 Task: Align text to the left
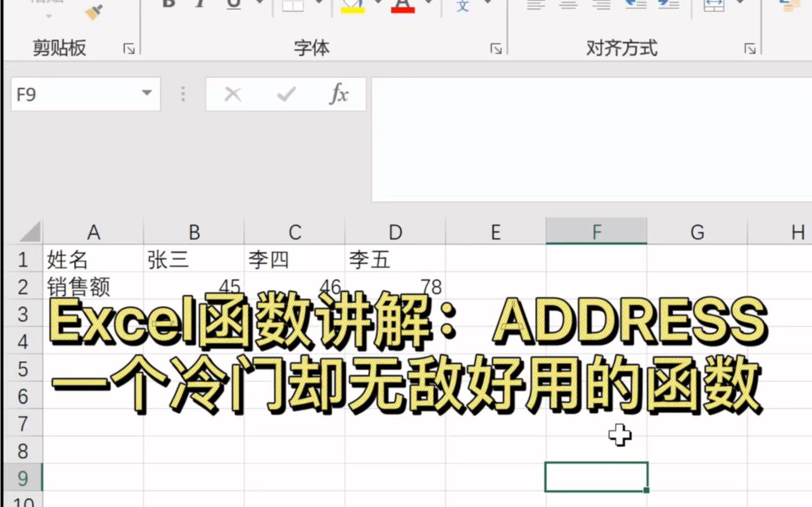click(536, 5)
